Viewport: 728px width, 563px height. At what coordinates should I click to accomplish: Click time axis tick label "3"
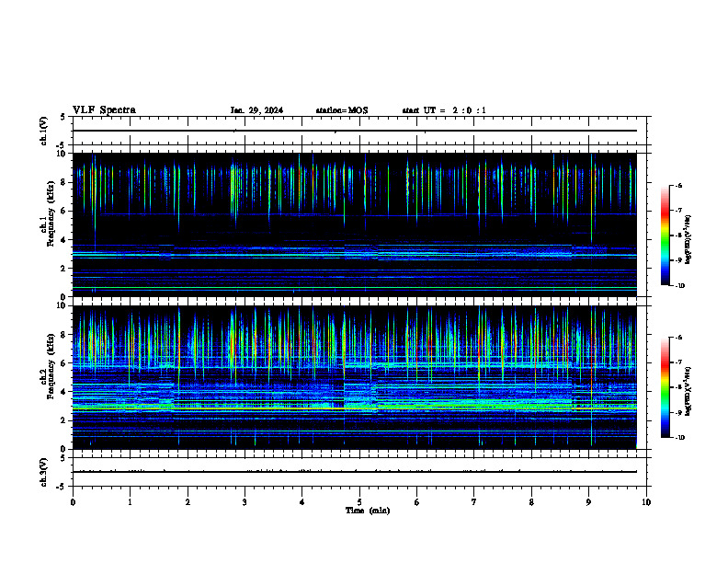[245, 502]
